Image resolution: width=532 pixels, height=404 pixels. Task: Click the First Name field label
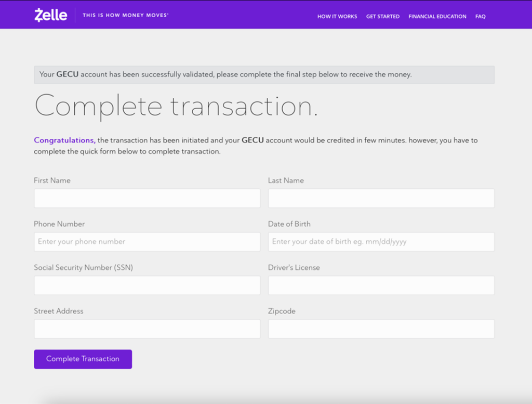point(52,180)
